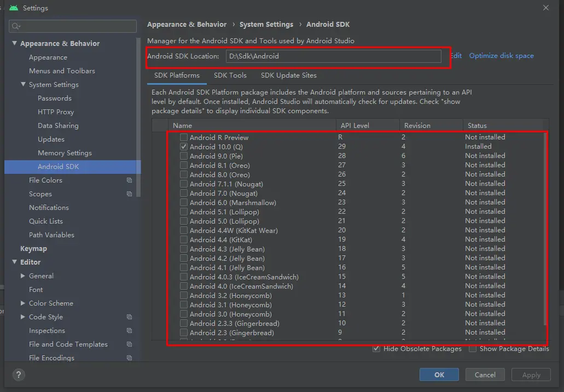Click the settings search field
Image resolution: width=564 pixels, height=392 pixels.
coord(73,26)
